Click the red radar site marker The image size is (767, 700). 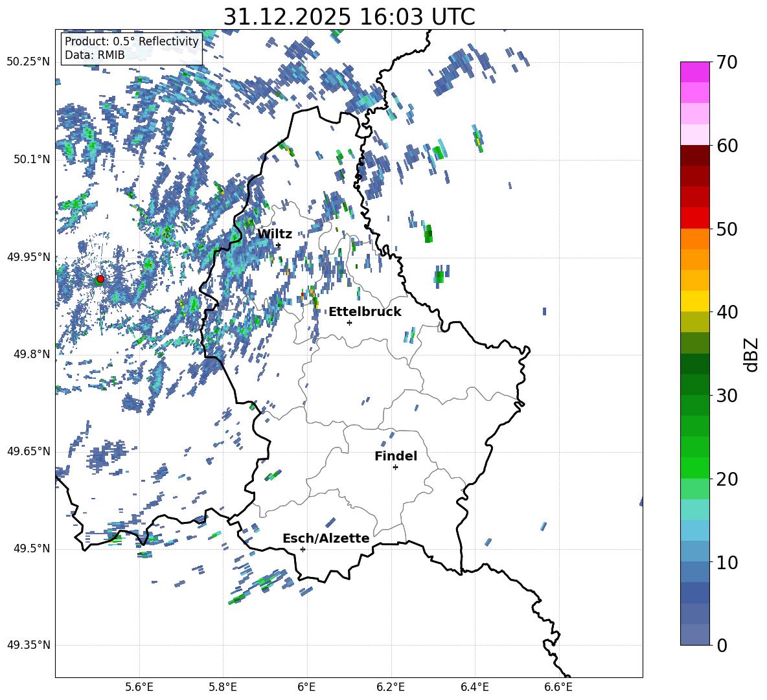pyautogui.click(x=100, y=279)
